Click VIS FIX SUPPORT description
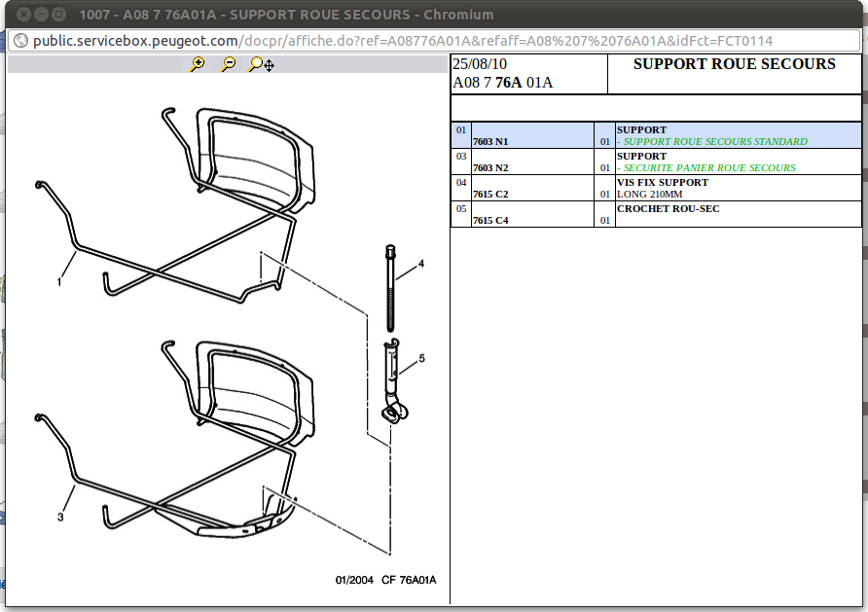The image size is (868, 612). [663, 183]
